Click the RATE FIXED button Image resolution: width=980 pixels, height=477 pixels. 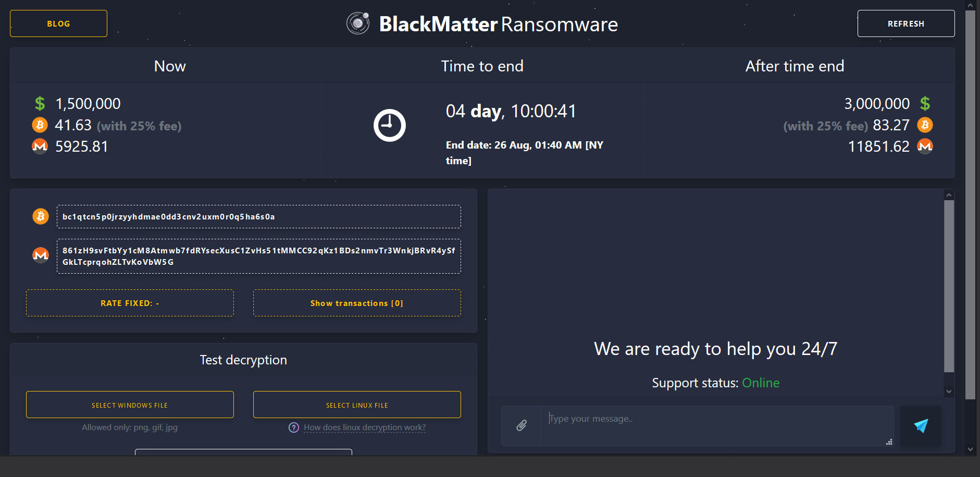click(130, 303)
